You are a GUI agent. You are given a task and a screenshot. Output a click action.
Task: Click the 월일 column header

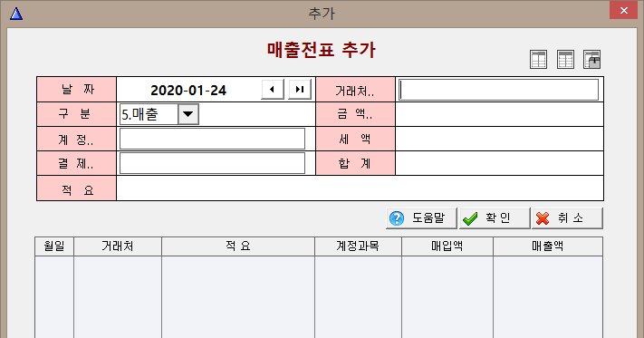coord(54,246)
